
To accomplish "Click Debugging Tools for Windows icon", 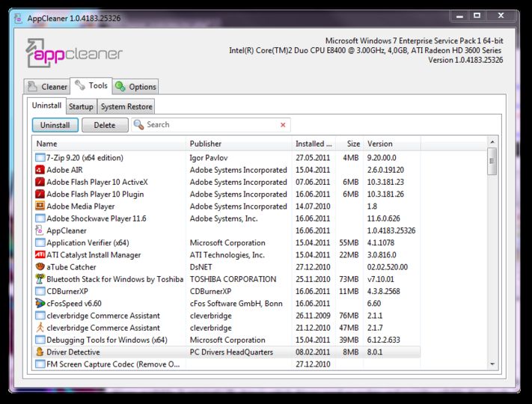I will [x=40, y=340].
